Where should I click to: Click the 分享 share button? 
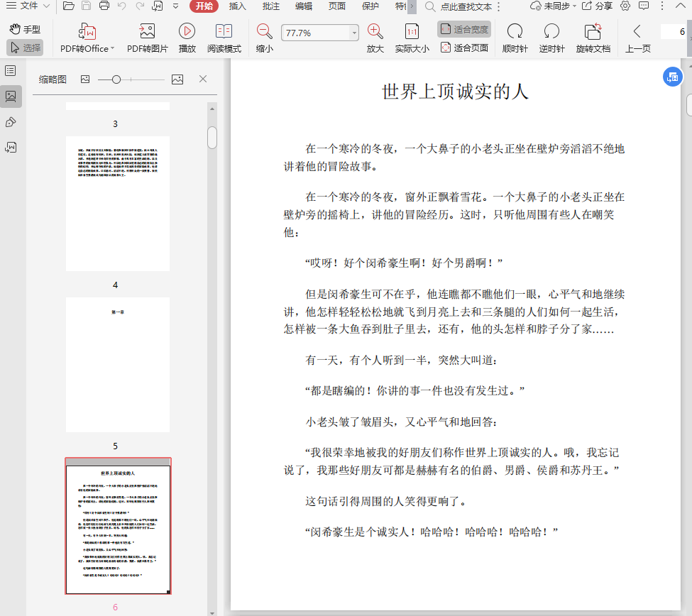point(597,6)
